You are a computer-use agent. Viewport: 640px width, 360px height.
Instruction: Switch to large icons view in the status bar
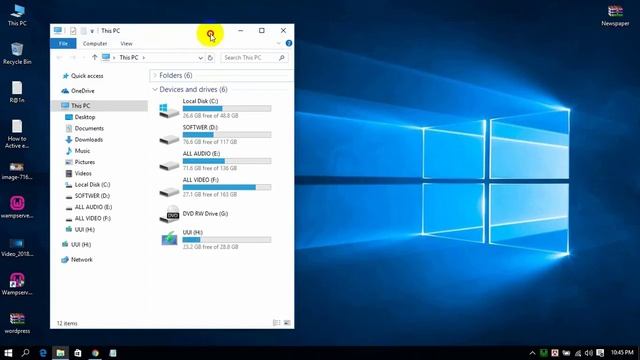(x=287, y=323)
